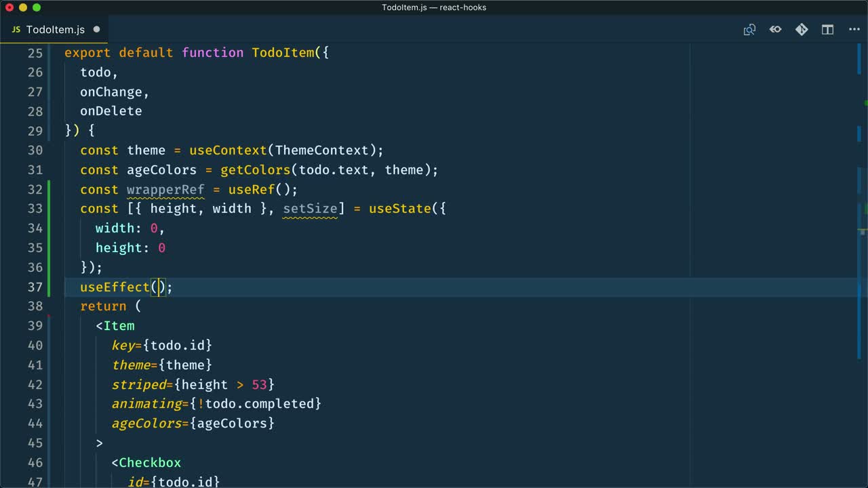Click the Git diamond icon near top right
The width and height of the screenshot is (868, 488).
(x=801, y=29)
